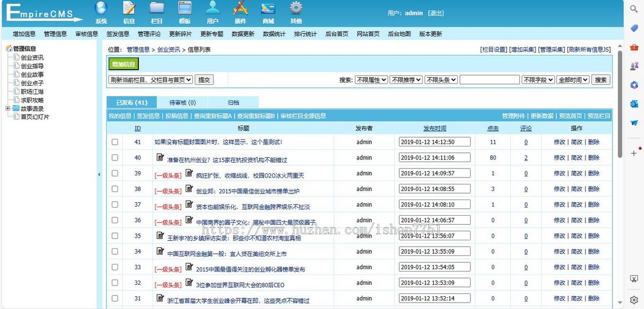Viewport: 644px width, 309px height.
Task: Open the 不限属性 dropdown
Action: click(x=371, y=79)
